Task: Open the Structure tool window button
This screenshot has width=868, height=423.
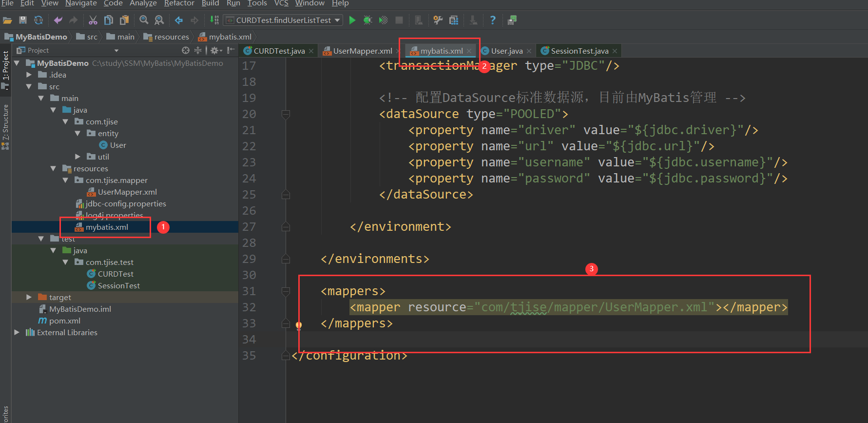Action: pos(5,126)
